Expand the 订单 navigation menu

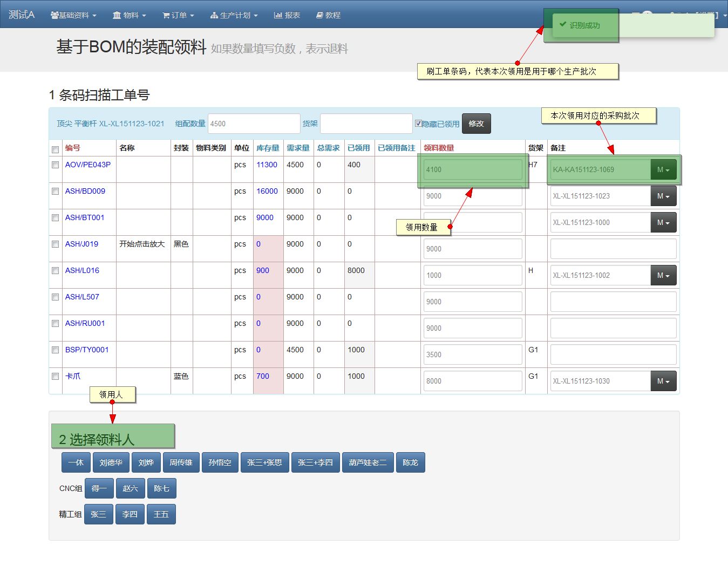pyautogui.click(x=178, y=15)
